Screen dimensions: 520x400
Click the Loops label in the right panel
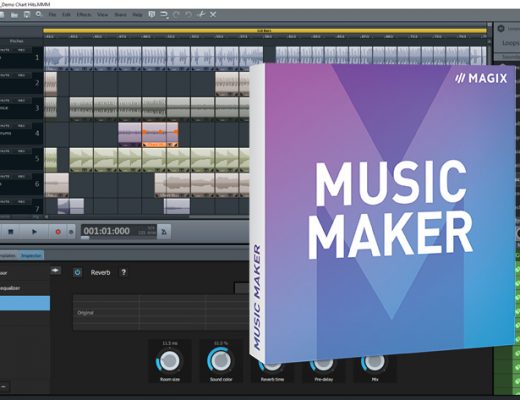coord(511,43)
